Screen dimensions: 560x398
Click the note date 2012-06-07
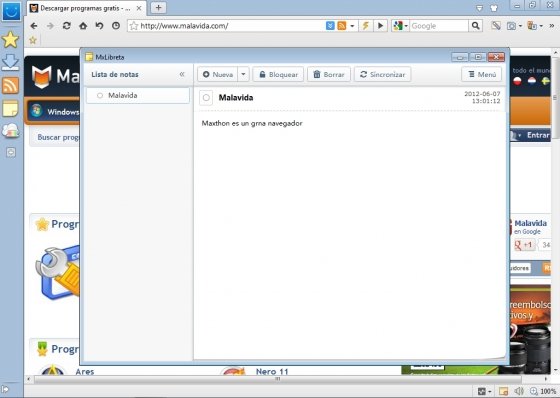pyautogui.click(x=482, y=94)
